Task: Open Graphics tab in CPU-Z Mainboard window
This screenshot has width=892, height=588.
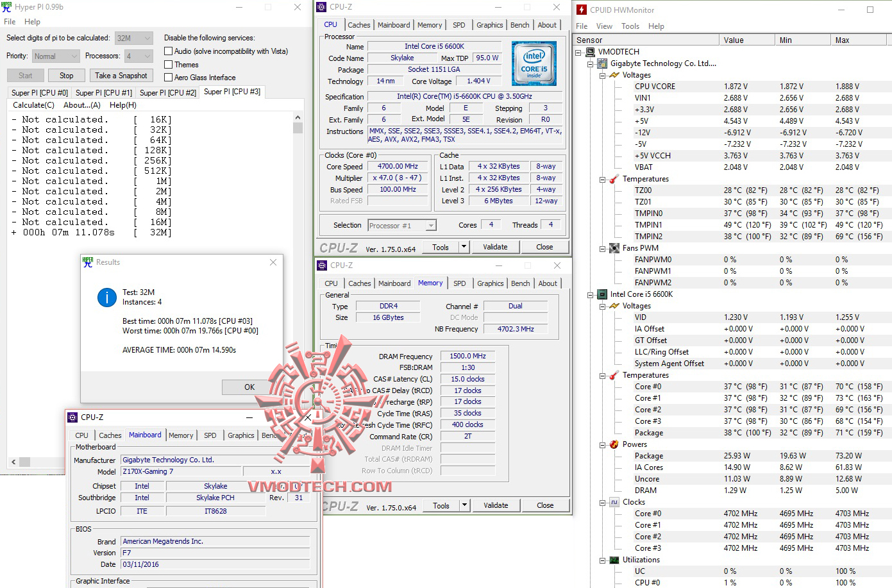Action: point(241,435)
